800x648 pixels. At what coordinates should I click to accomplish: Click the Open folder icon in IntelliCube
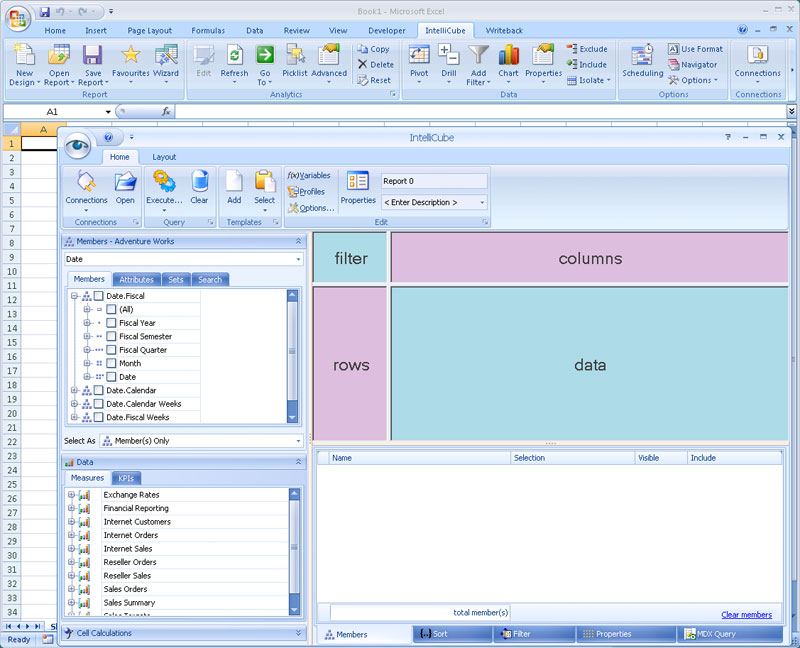(x=125, y=182)
